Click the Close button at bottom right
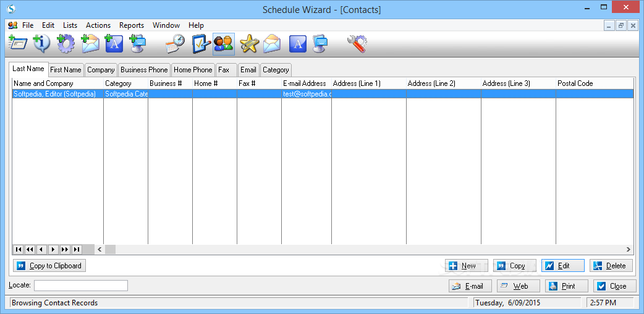The image size is (644, 314). (x=615, y=286)
